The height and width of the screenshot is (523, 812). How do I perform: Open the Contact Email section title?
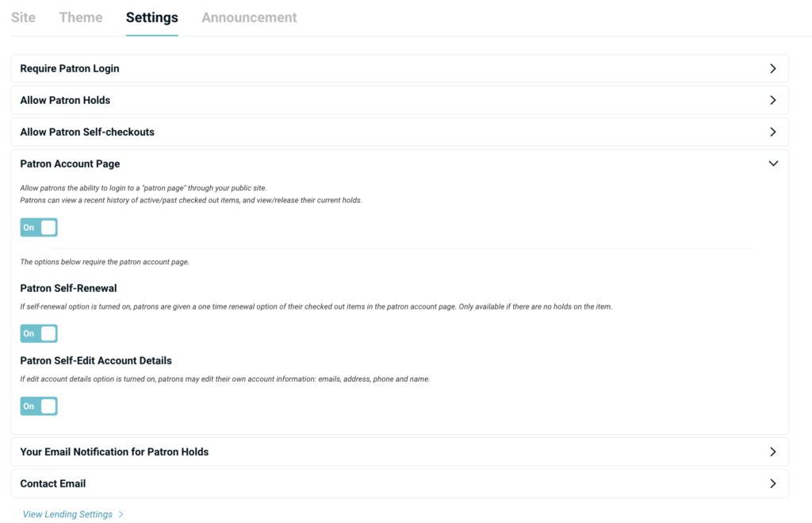(53, 483)
